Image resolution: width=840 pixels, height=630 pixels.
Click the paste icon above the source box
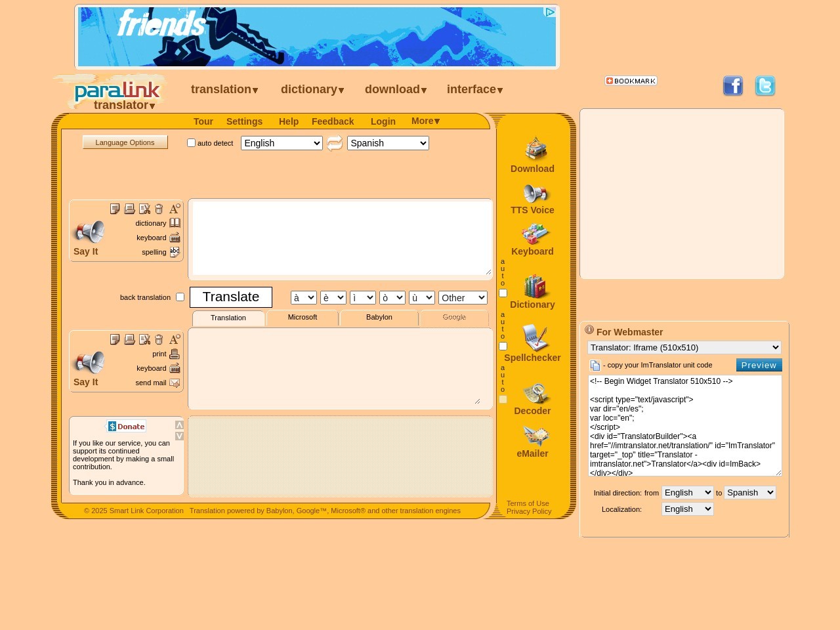click(x=129, y=209)
